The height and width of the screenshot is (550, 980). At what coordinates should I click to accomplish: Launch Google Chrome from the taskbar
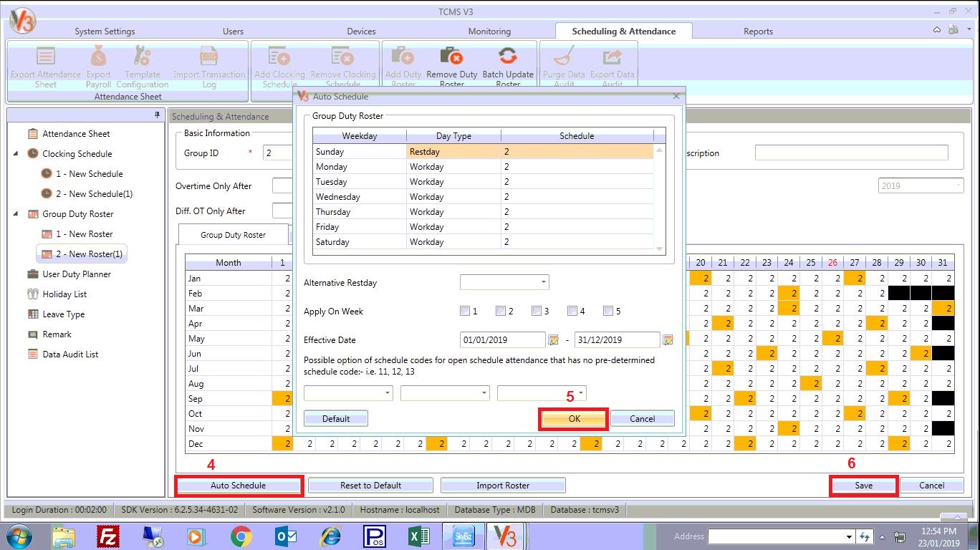click(241, 536)
